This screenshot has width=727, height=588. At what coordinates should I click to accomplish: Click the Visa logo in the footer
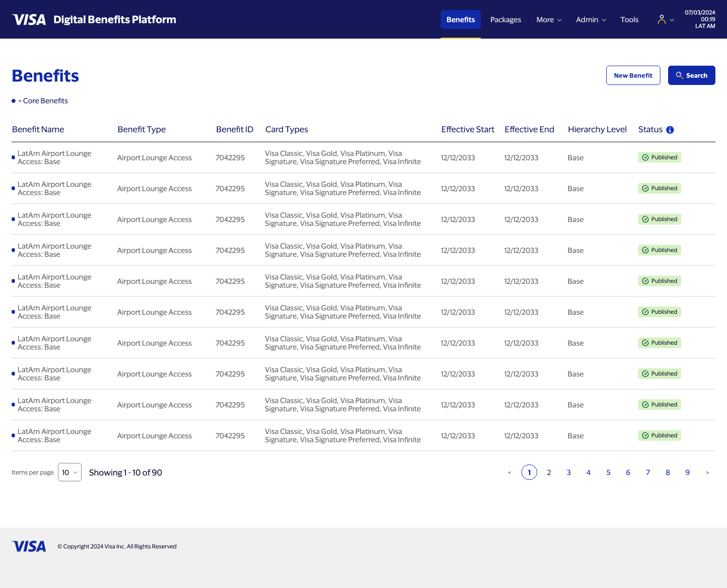[29, 546]
